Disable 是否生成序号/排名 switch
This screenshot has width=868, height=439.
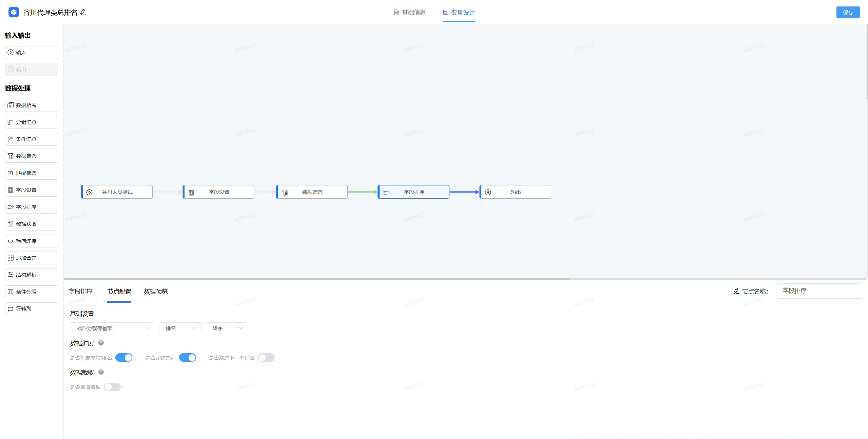[x=124, y=358]
